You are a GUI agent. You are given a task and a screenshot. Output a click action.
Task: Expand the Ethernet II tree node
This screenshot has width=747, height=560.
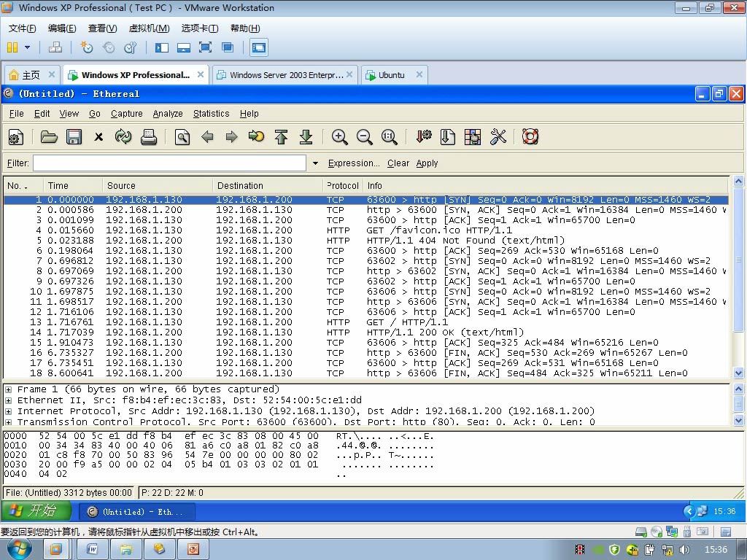[8, 400]
